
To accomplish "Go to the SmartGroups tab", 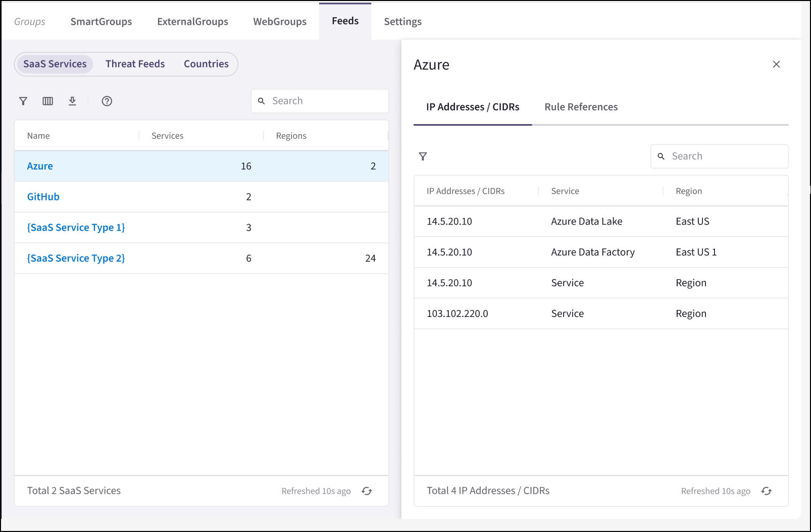I will pos(101,22).
